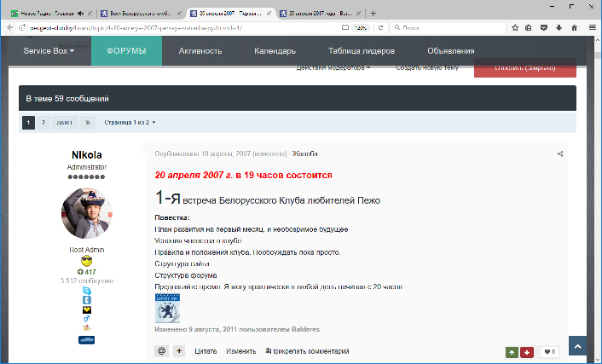This screenshot has height=364, width=602.
Task: Open the 'Страница 1 из 2' page selector
Action: tap(130, 123)
